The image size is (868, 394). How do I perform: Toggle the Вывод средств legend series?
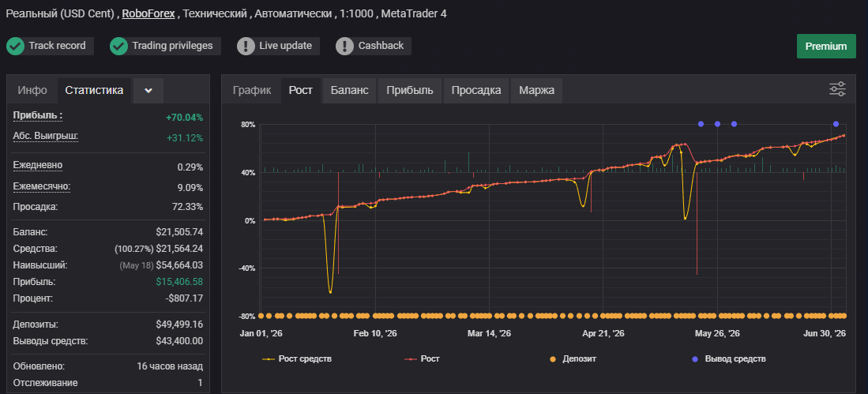pyautogui.click(x=729, y=359)
